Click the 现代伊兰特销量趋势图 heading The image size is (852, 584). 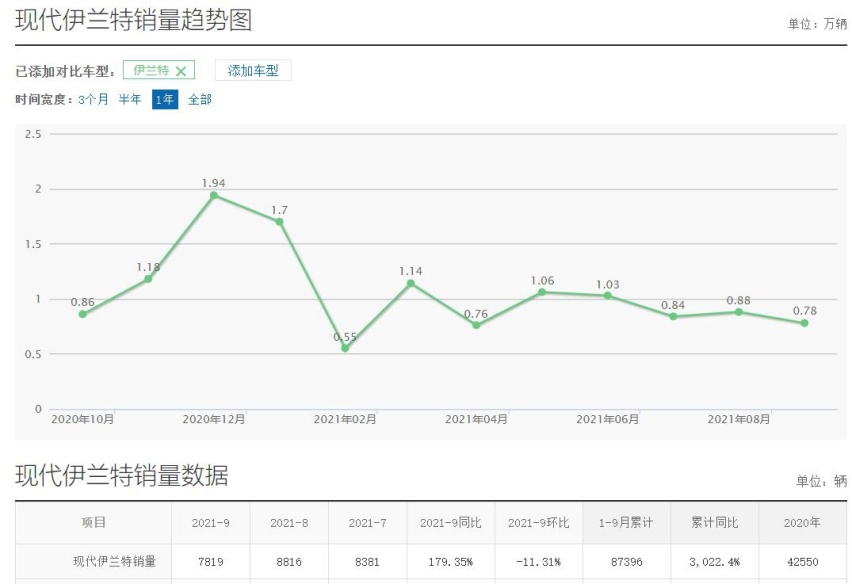(134, 21)
